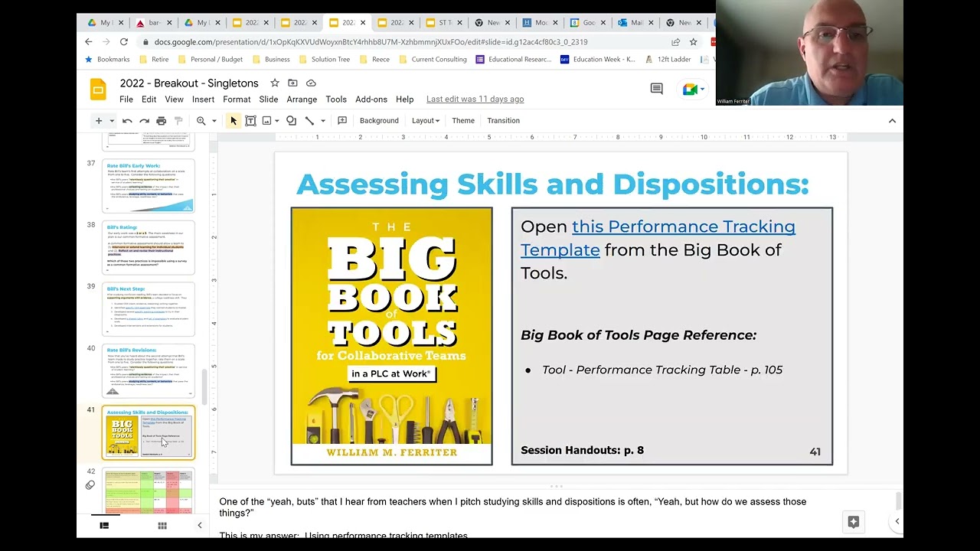Open the Layout dropdown

pyautogui.click(x=425, y=121)
